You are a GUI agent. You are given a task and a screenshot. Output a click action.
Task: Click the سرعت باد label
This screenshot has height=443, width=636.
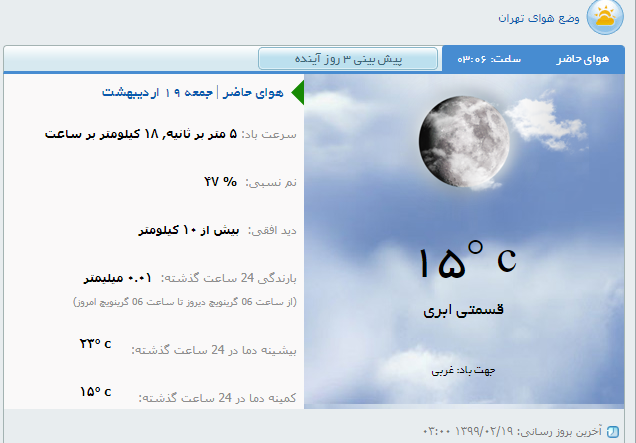tap(269, 134)
